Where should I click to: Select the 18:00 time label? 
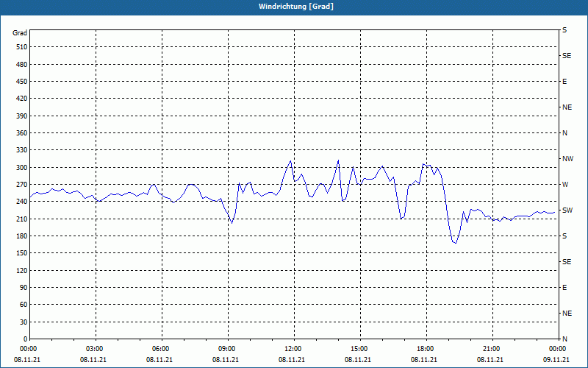click(x=426, y=349)
